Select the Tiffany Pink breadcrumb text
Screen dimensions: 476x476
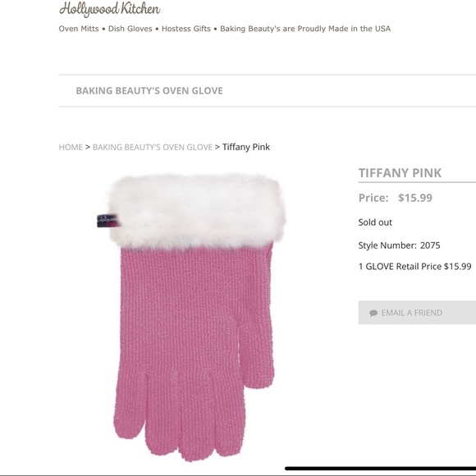click(246, 147)
